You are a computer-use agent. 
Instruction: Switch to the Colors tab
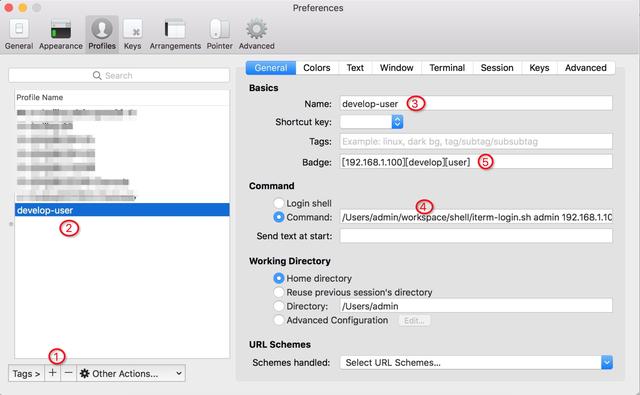(317, 68)
